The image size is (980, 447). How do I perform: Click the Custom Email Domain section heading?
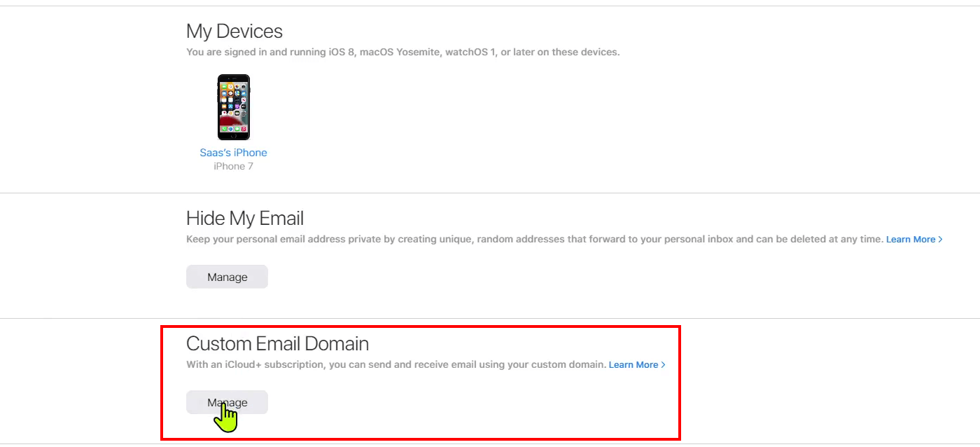pyautogui.click(x=278, y=343)
